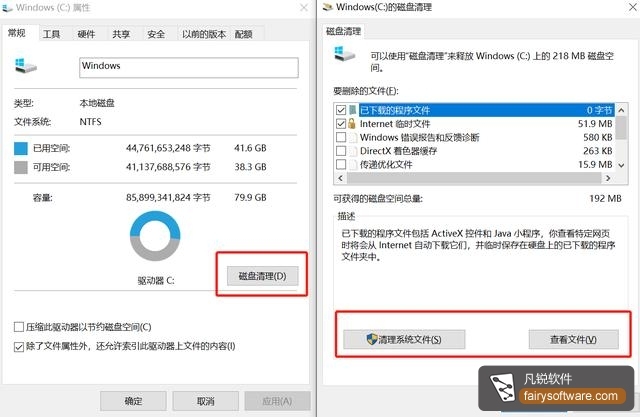
Task: Click the 查看文件(V) button
Action: pyautogui.click(x=573, y=339)
